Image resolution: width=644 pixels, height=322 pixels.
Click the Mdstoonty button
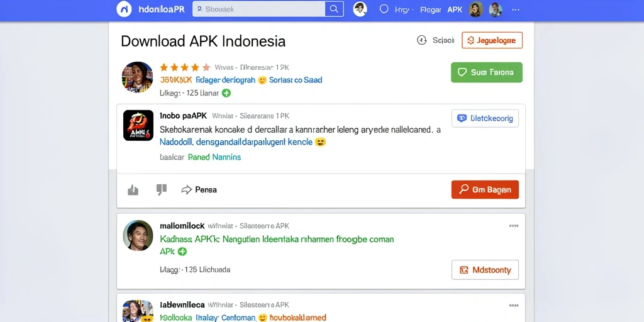tap(485, 270)
